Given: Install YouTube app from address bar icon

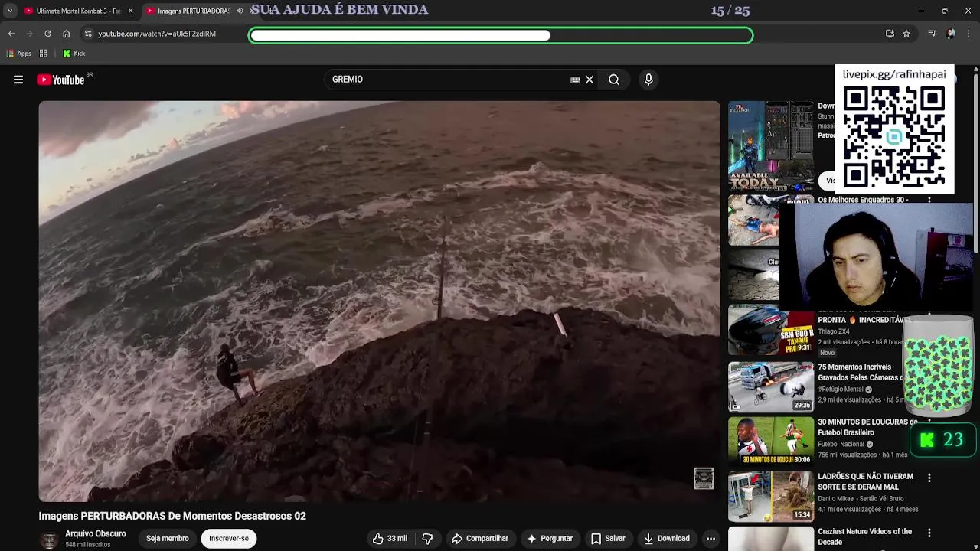Looking at the screenshot, I should 890,34.
